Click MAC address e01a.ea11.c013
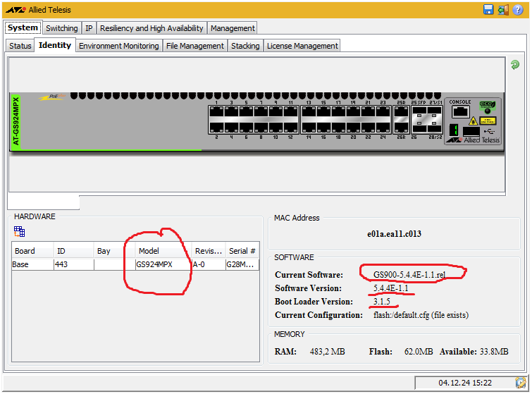This screenshot has width=532, height=394. [x=394, y=234]
